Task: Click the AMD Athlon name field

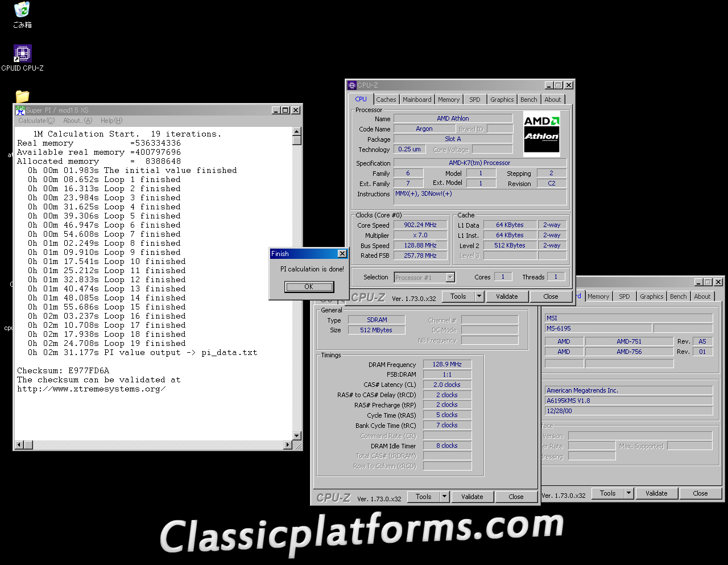Action: coord(453,118)
